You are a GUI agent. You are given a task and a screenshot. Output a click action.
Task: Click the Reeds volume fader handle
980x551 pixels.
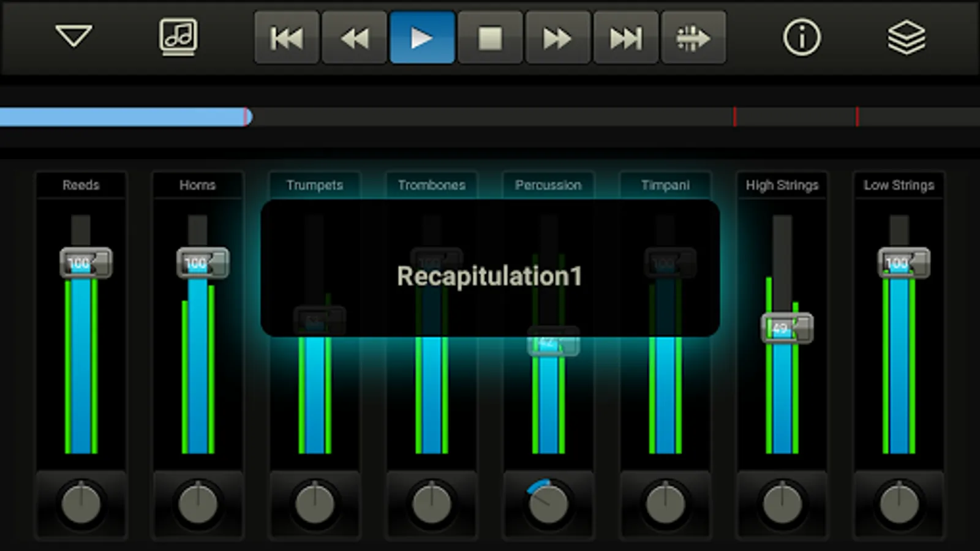(86, 263)
